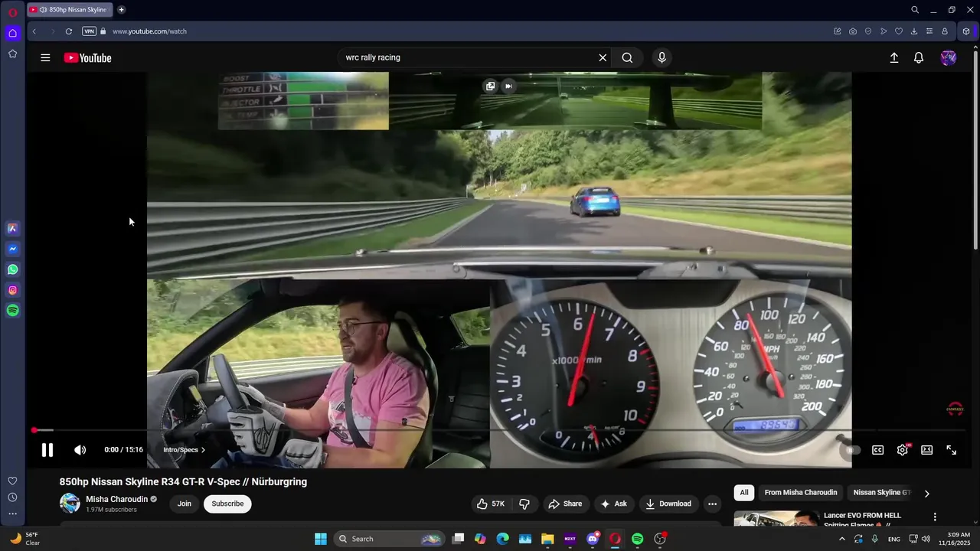Switch to theater mode

927,450
